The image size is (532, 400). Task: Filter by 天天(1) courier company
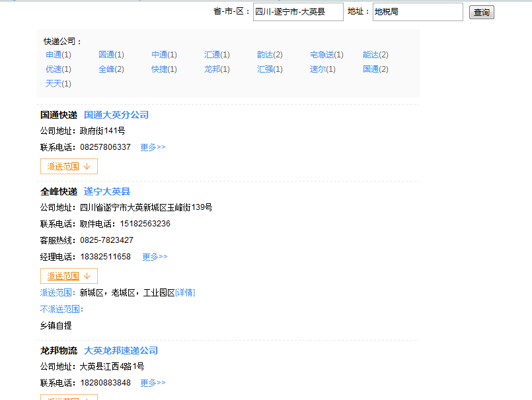(58, 84)
